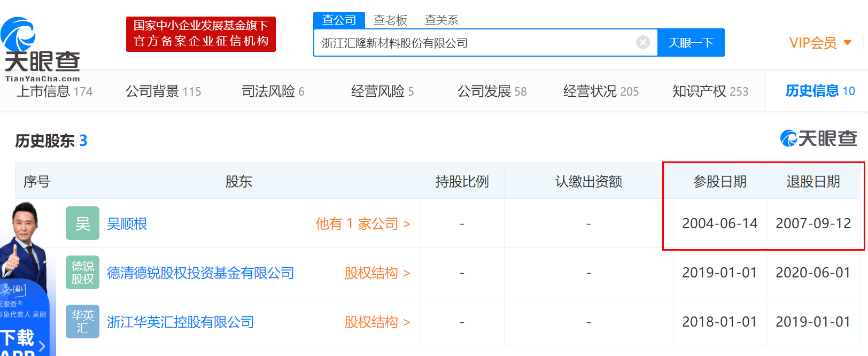The width and height of the screenshot is (868, 356).
Task: Click the date 2020-06-01 cell
Action: coord(813,273)
